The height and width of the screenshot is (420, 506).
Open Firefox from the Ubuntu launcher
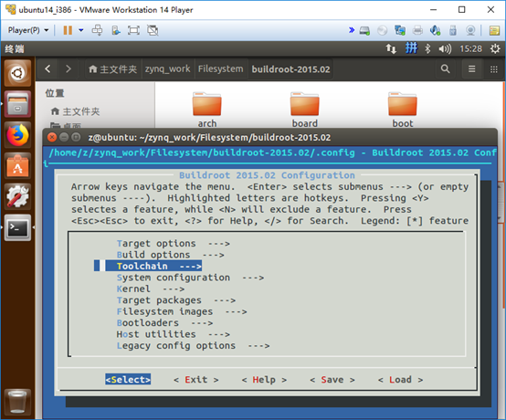click(17, 135)
